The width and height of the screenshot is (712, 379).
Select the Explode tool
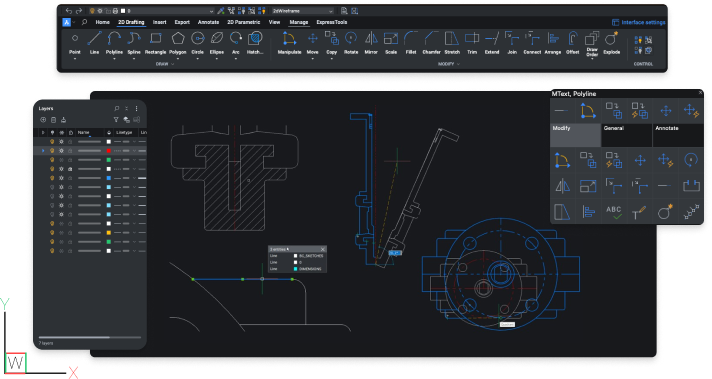click(611, 43)
